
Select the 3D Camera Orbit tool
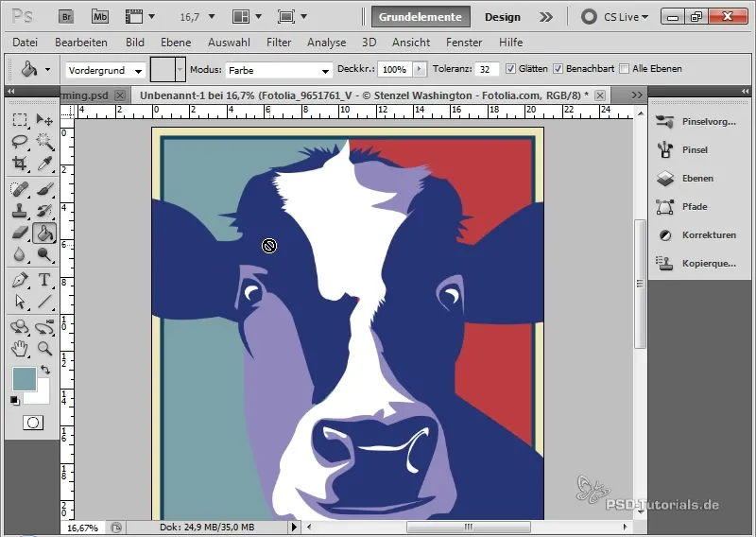click(x=44, y=327)
